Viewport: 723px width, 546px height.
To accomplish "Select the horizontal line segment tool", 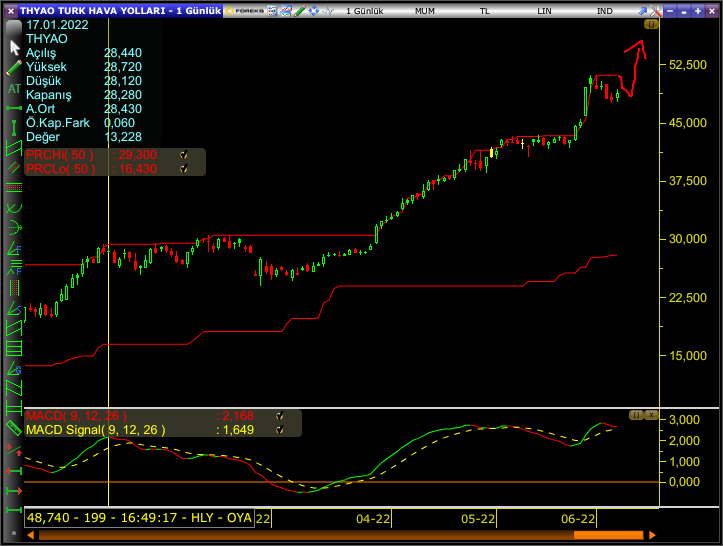I will (14, 108).
